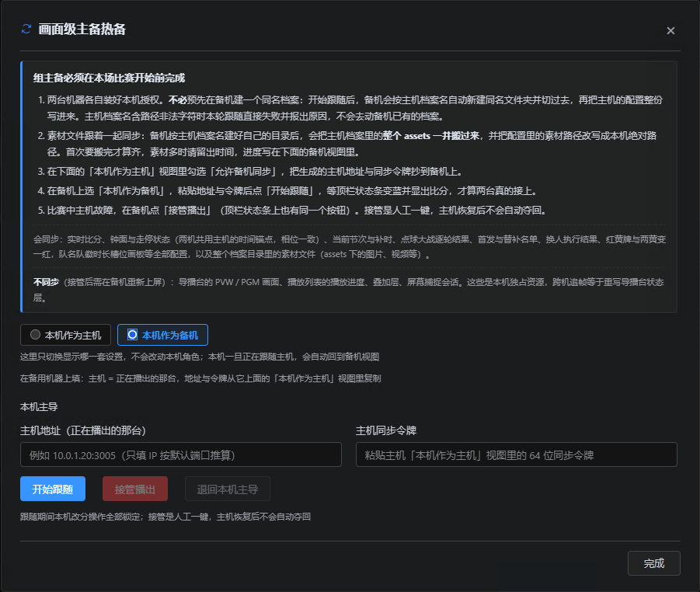Click the sync icon beside the 画面级主备热备 title

point(26,29)
